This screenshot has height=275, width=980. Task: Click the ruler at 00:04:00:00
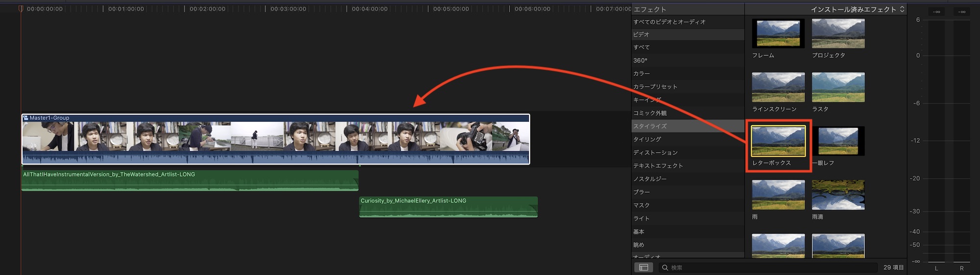(369, 9)
